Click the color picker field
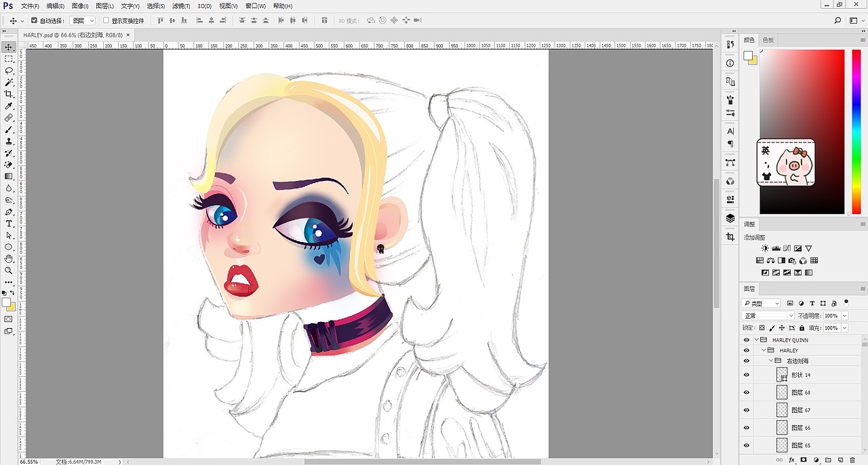The image size is (868, 465). coord(802,132)
